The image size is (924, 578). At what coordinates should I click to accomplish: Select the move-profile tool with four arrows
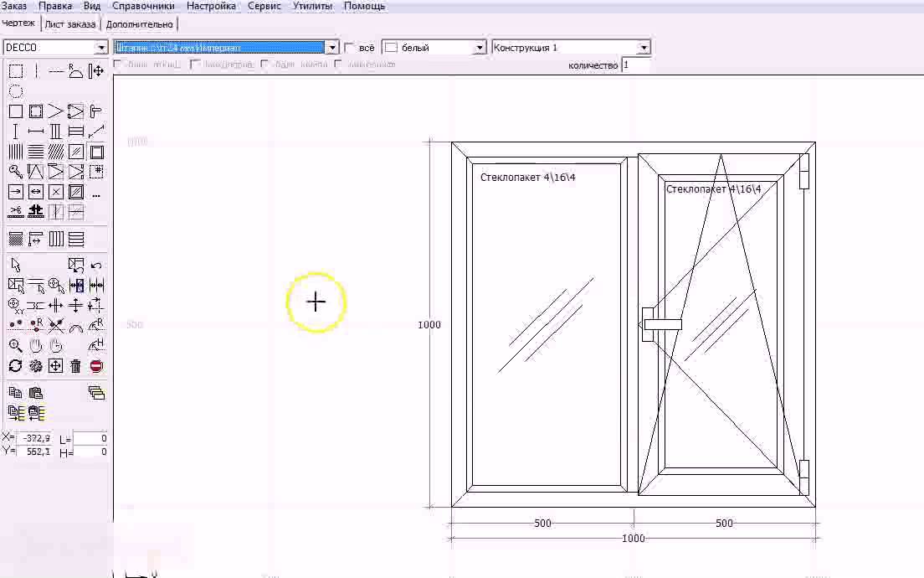[96, 71]
